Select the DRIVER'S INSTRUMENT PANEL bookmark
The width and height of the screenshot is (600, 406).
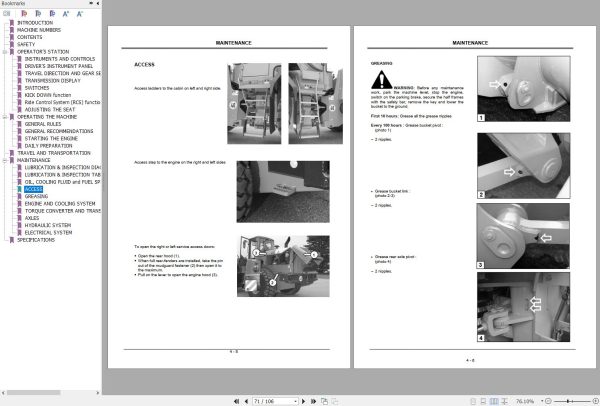(59, 66)
